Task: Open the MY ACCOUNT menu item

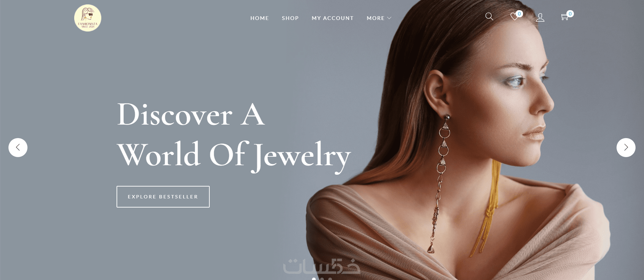Action: tap(333, 18)
